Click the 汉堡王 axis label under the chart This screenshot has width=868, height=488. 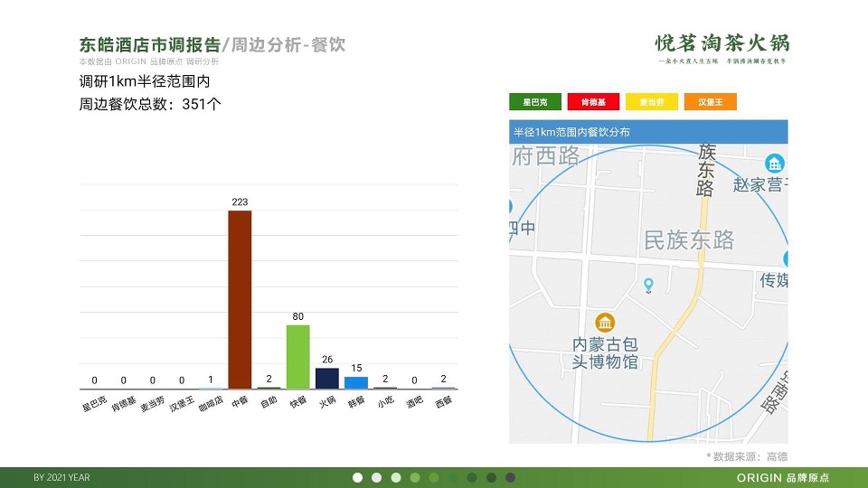pyautogui.click(x=182, y=403)
